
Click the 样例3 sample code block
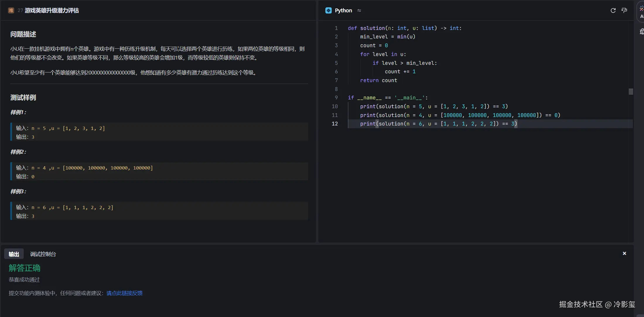(x=159, y=211)
